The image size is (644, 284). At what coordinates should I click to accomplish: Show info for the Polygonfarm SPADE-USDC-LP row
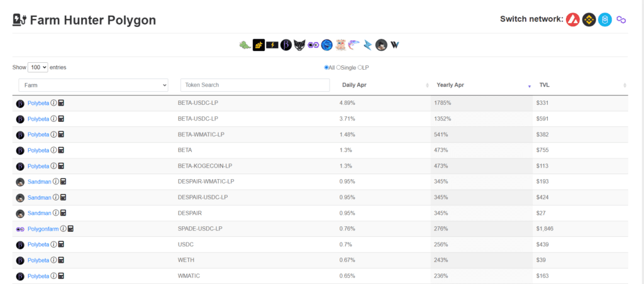(64, 229)
